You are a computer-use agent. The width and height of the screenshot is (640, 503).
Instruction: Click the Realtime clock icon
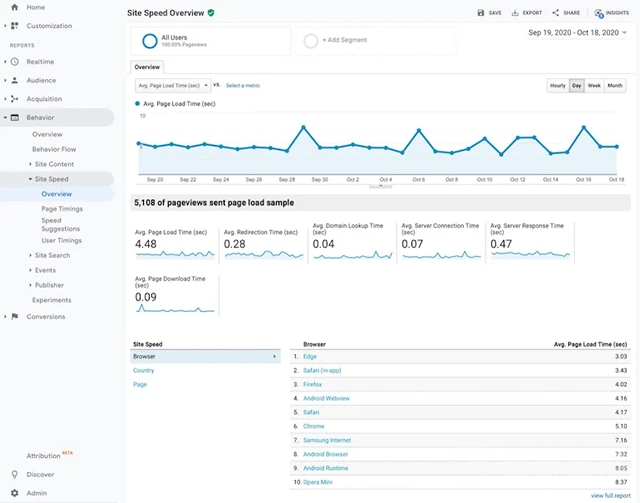click(15, 61)
